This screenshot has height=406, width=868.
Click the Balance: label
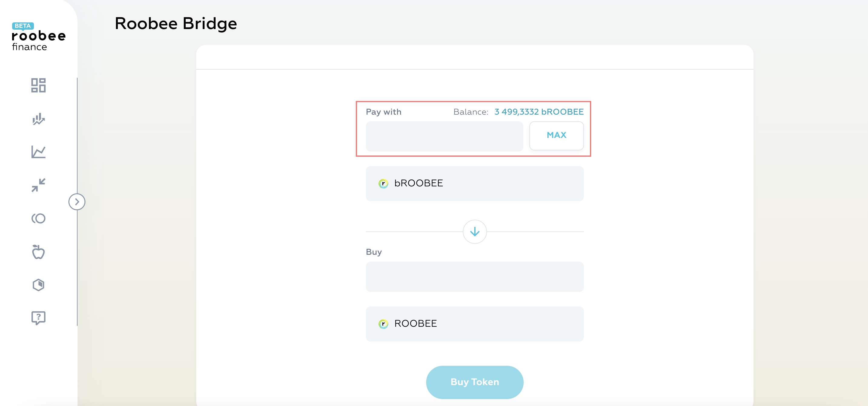click(x=471, y=112)
